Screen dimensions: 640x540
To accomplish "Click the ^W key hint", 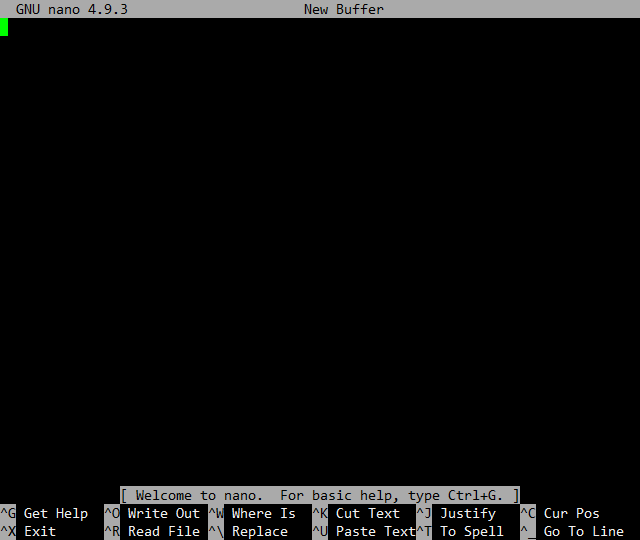I will coord(216,513).
